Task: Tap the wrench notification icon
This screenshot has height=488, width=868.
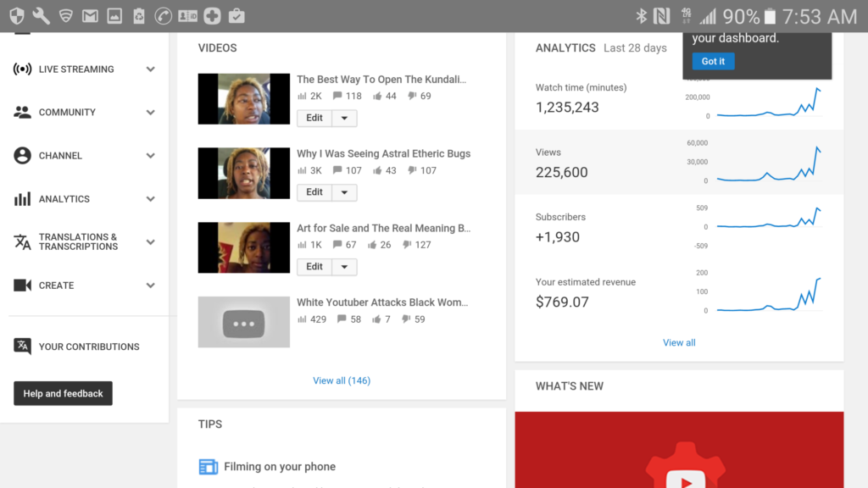Action: (x=41, y=16)
